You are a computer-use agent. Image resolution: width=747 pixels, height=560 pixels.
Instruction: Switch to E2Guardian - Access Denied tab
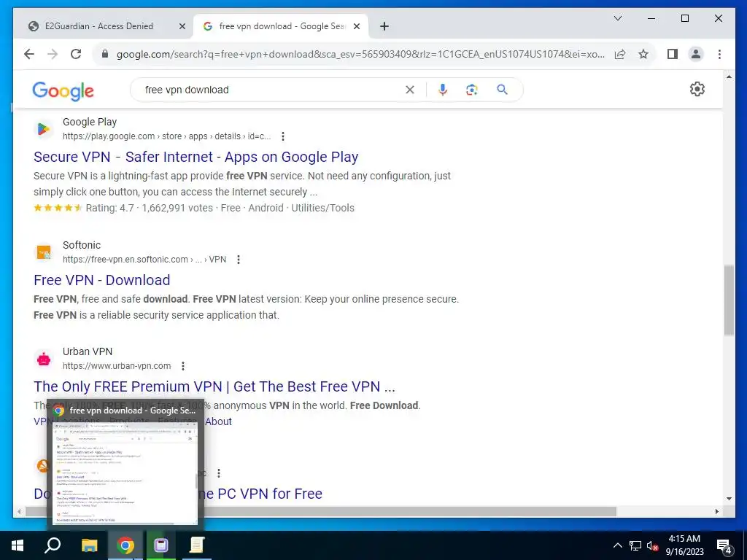tap(99, 26)
